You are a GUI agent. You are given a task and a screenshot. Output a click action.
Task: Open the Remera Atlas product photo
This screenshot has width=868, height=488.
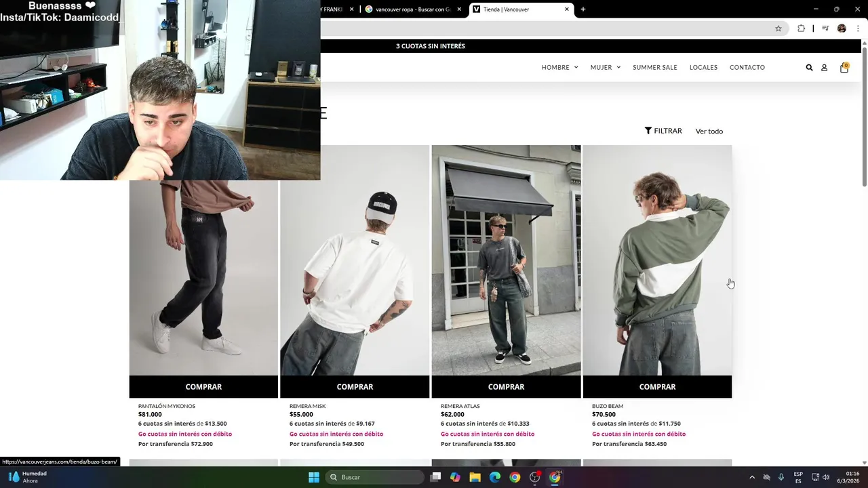(506, 260)
